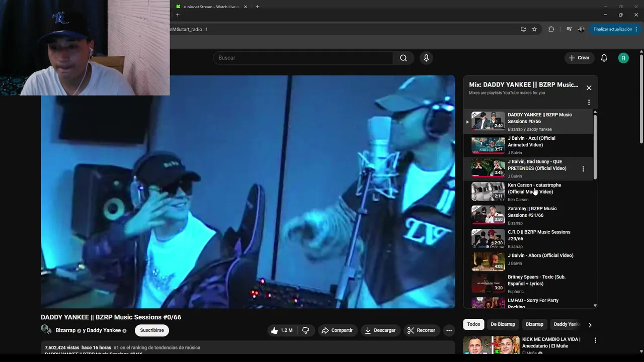The height and width of the screenshot is (362, 644).
Task: Clip the video with Recortar
Action: click(x=421, y=330)
